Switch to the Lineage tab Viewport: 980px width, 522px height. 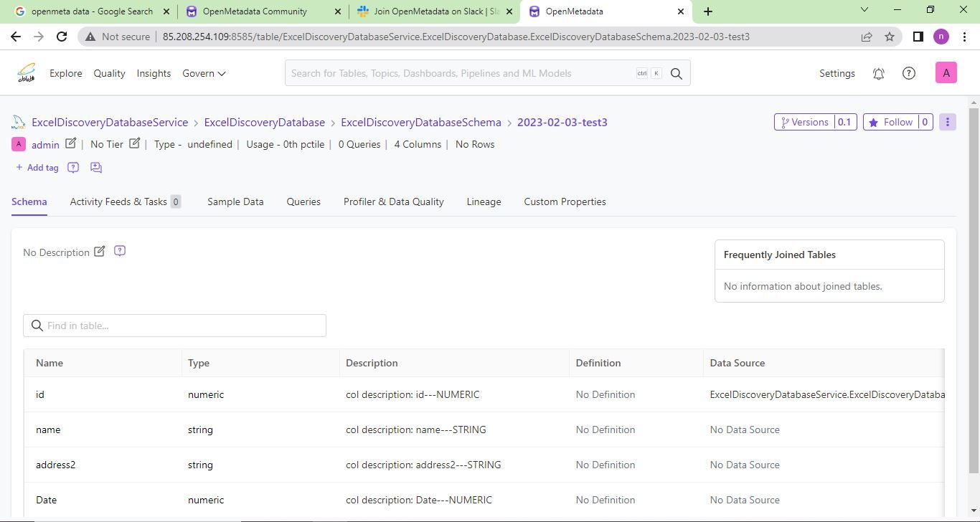[484, 201]
